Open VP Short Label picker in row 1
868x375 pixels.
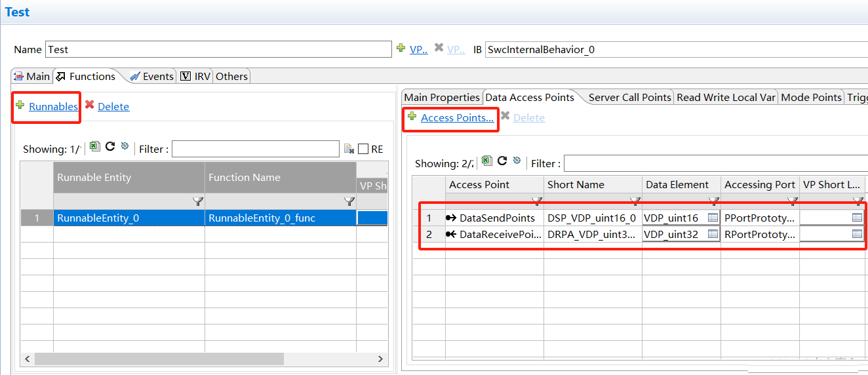pos(857,218)
